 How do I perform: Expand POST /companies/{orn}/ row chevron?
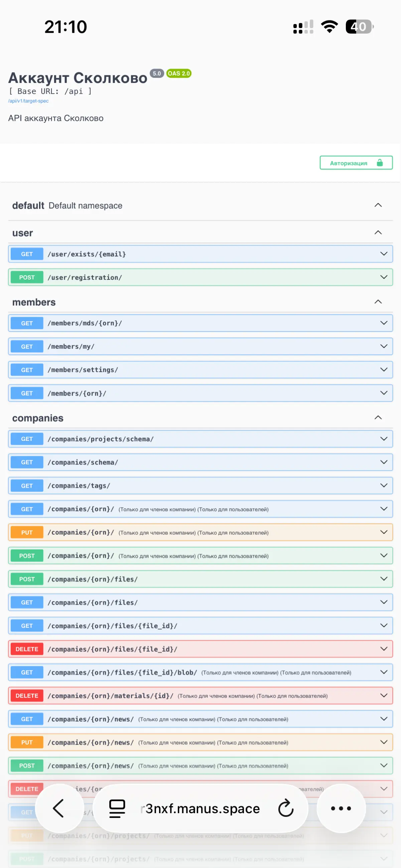tap(384, 555)
